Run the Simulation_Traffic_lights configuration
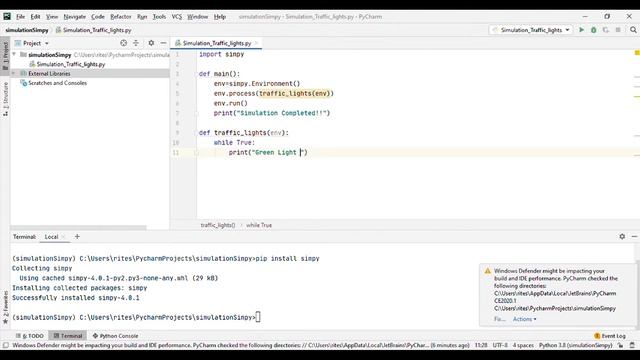The height and width of the screenshot is (360, 640). 581,30
